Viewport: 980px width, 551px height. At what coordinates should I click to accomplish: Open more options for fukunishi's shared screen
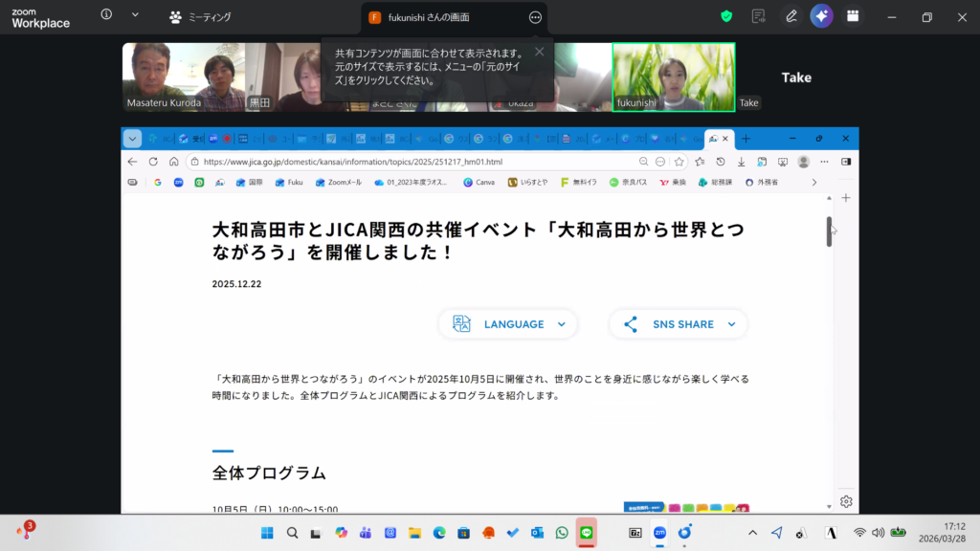click(535, 17)
